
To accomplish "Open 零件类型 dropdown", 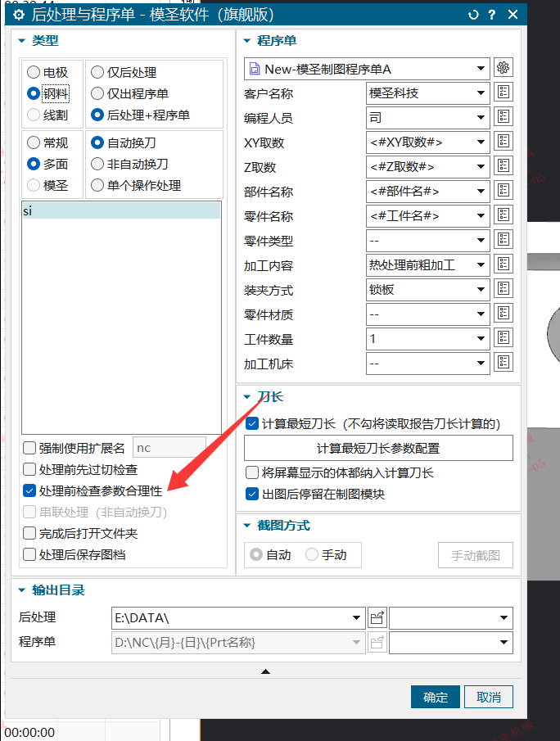I will [x=427, y=241].
